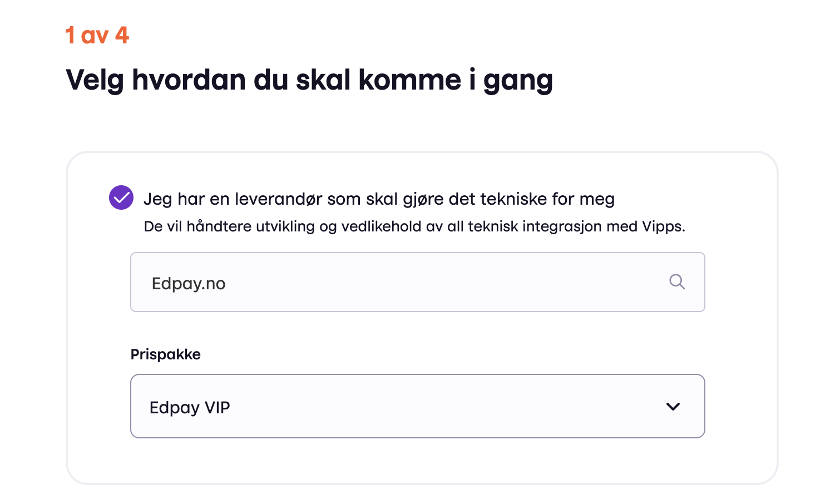
Task: Click the 'Jeg har en leverandør' label
Action: pyautogui.click(x=378, y=199)
